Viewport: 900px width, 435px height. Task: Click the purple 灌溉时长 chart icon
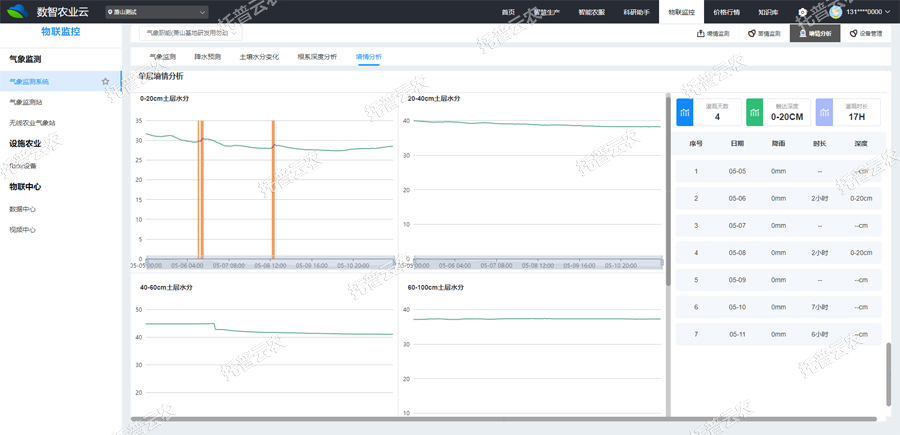824,112
